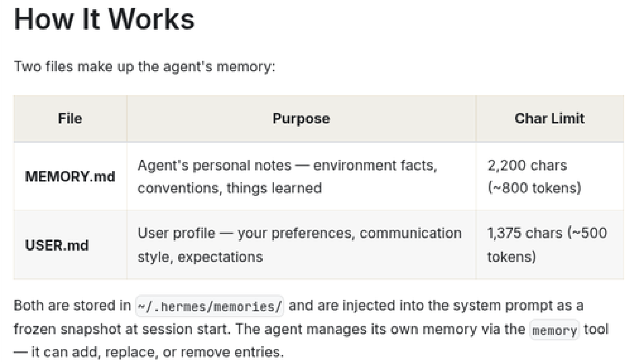The width and height of the screenshot is (644, 362).
Task: Click the ~/.hermes/memories/ inline code path
Action: [209, 306]
